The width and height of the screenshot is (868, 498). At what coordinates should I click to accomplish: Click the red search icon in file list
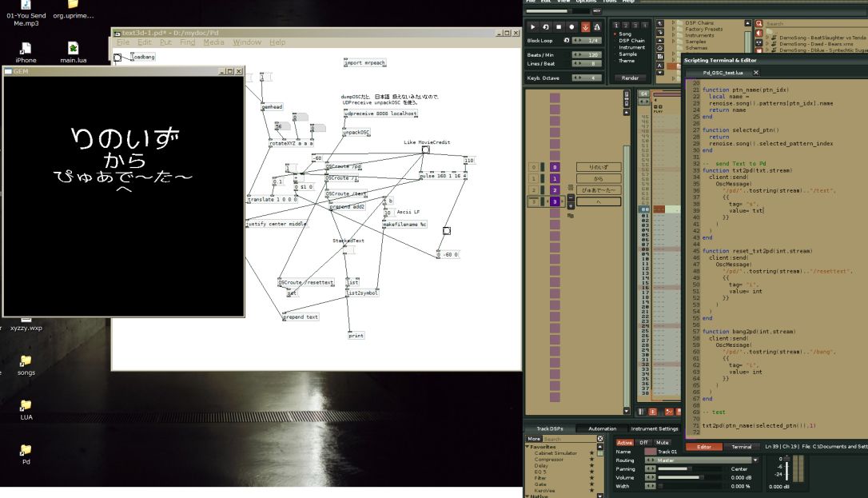[x=759, y=24]
